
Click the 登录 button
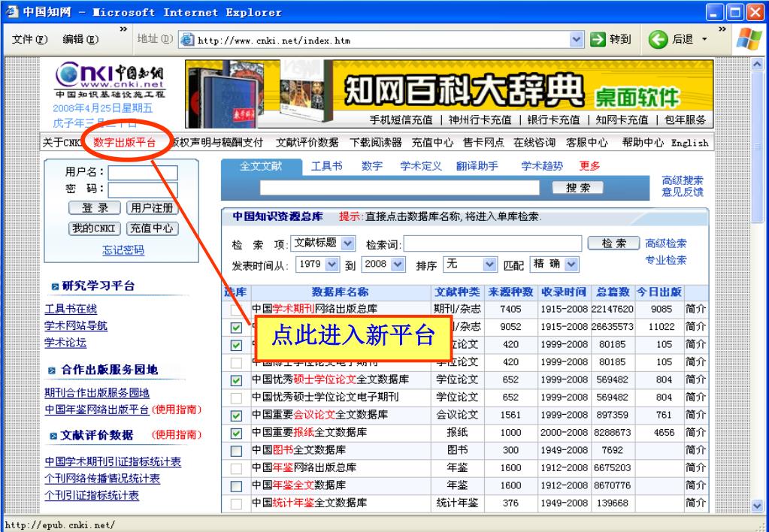tap(95, 208)
